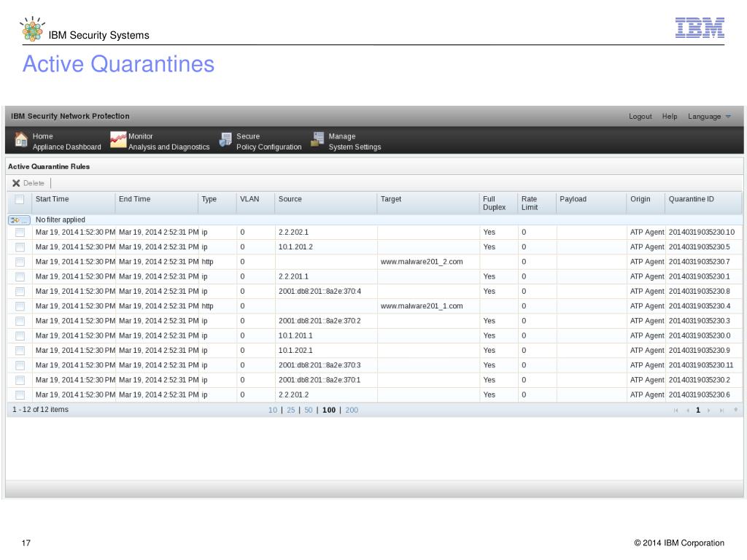747x560 pixels.
Task: Click Quarantine ID 20140319035230.10
Action: coord(702,233)
